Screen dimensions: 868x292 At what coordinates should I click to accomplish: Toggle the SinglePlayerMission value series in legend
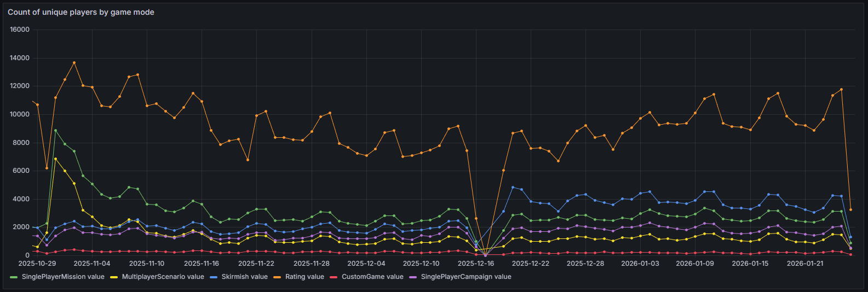(62, 277)
